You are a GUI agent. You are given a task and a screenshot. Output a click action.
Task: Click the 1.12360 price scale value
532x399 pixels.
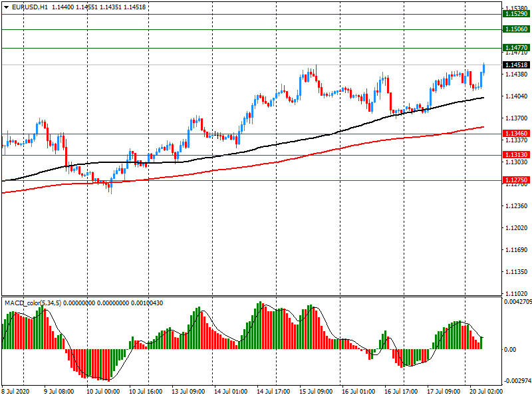(517, 206)
